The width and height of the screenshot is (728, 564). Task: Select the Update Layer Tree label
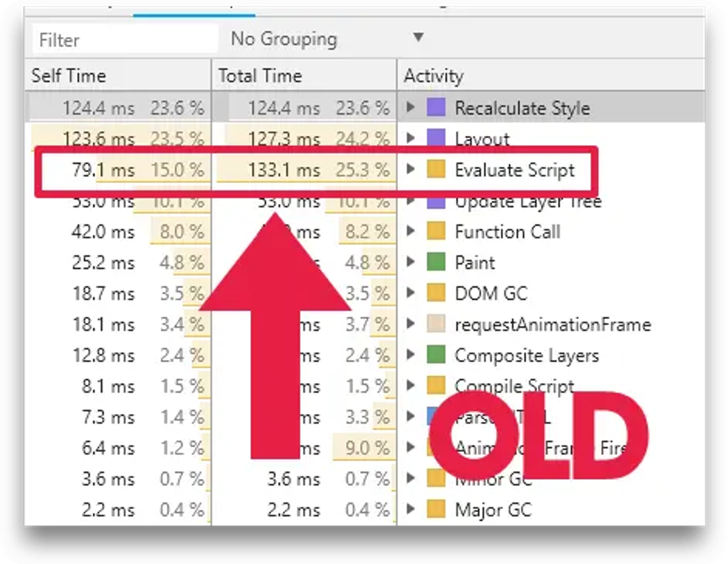tap(528, 202)
